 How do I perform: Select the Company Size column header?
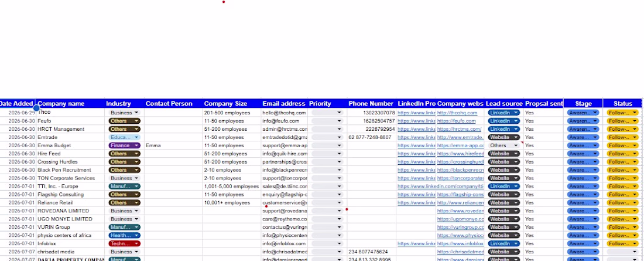click(232, 104)
